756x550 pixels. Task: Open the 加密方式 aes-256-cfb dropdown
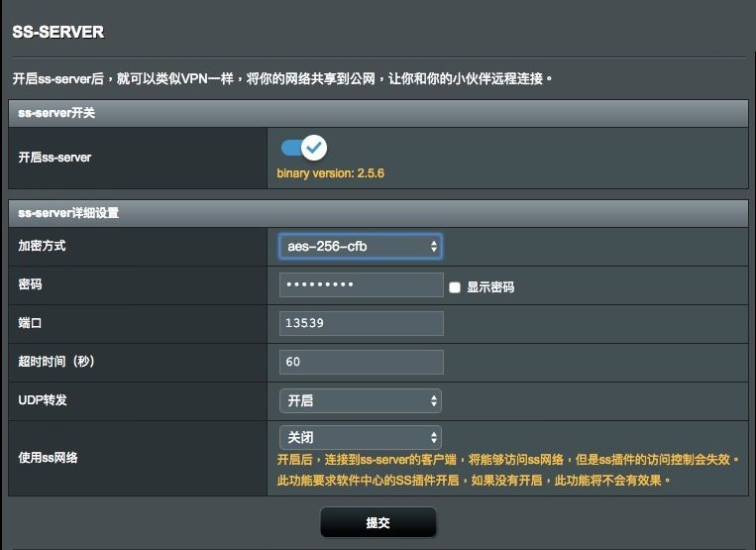pos(360,247)
